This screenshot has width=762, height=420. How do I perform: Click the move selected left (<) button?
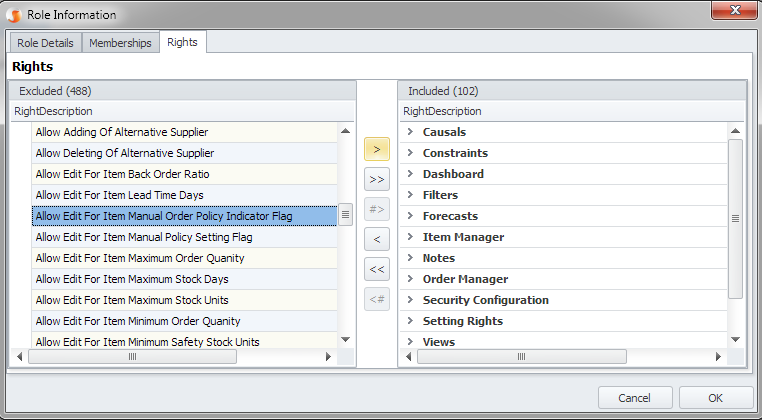pyautogui.click(x=376, y=239)
